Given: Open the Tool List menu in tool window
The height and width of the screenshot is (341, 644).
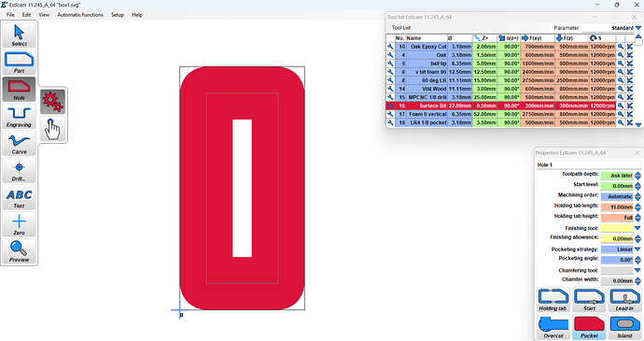Looking at the screenshot, I should click(x=400, y=27).
